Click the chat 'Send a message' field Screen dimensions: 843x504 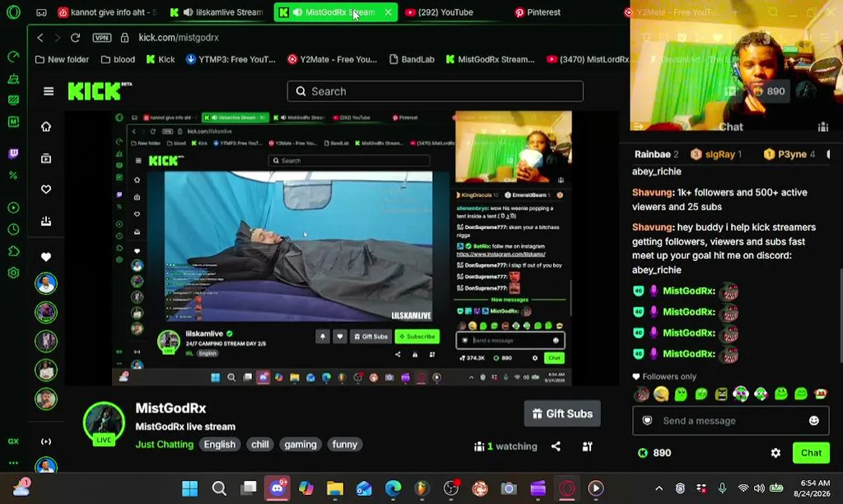730,421
